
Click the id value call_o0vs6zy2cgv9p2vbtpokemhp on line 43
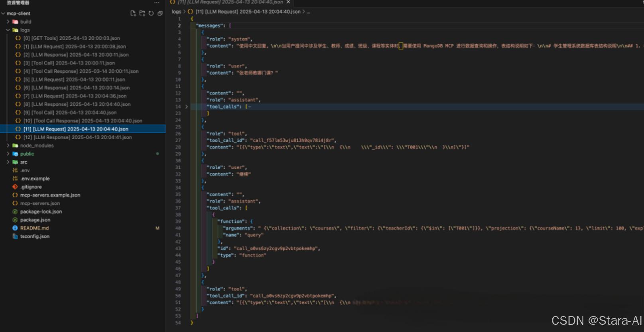click(x=276, y=249)
